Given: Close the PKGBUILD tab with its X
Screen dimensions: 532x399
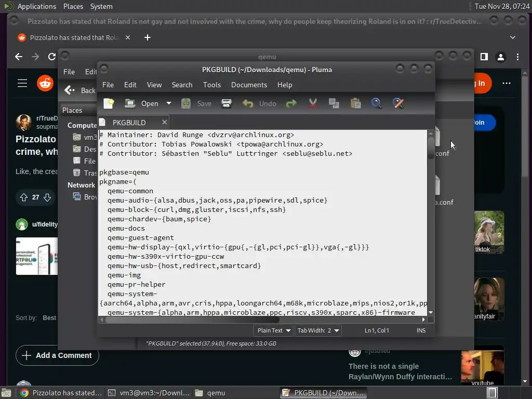Looking at the screenshot, I should (165, 122).
